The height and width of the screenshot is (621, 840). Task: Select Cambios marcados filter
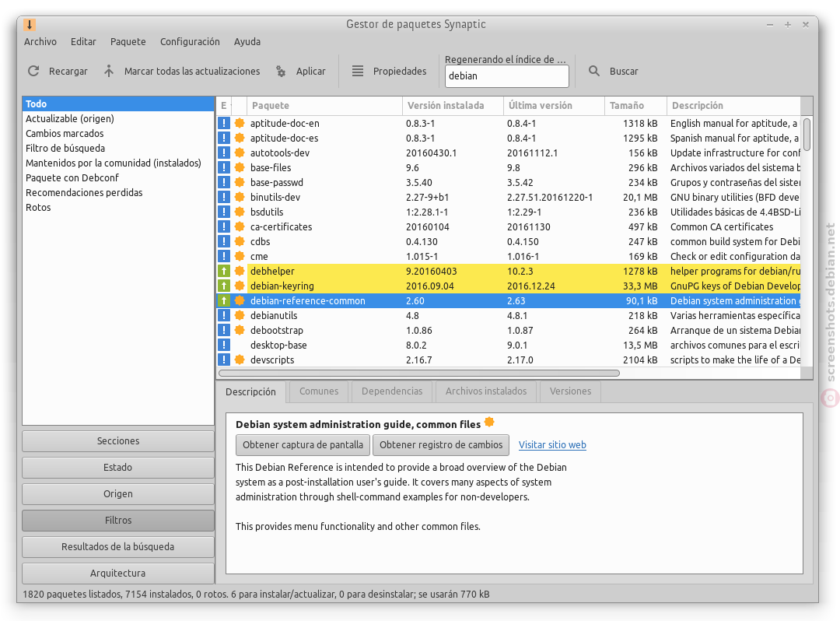tap(118, 133)
